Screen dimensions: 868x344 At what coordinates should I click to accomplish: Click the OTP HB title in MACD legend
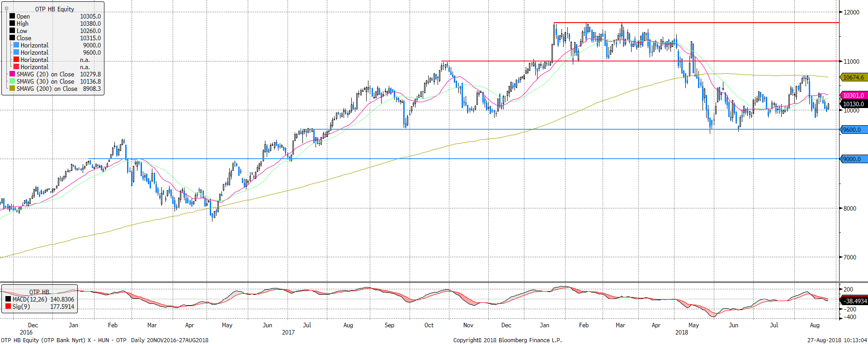(x=39, y=292)
